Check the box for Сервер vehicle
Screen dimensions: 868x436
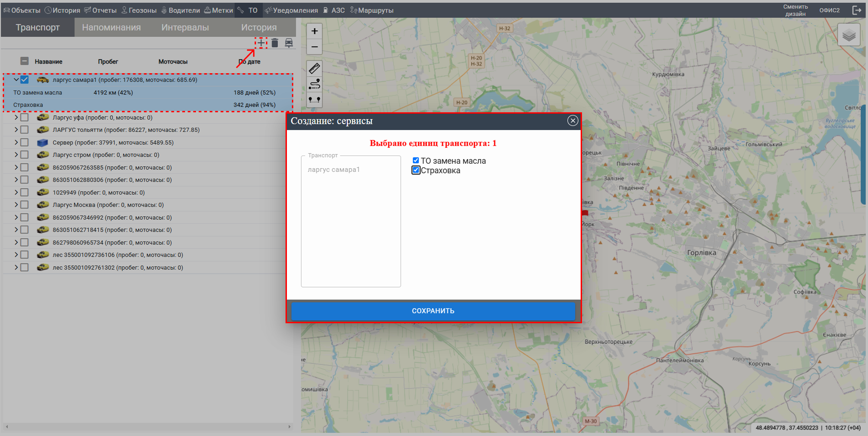coord(25,142)
